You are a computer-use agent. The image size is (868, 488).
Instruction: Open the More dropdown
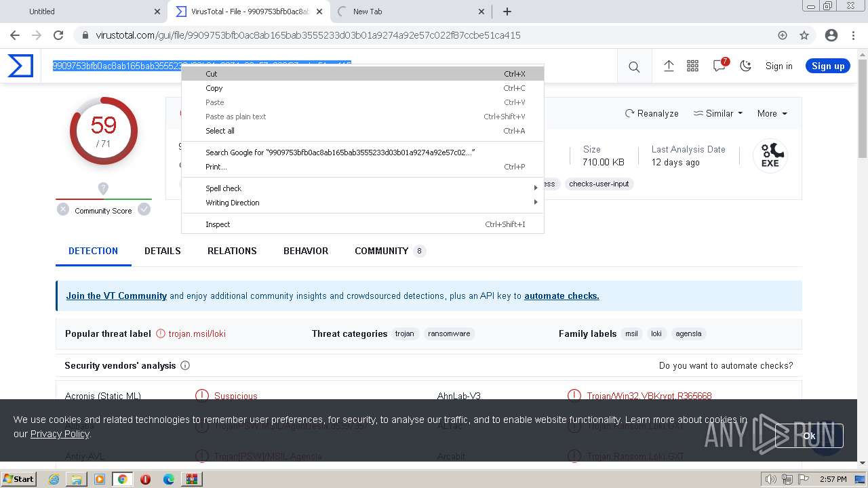772,113
